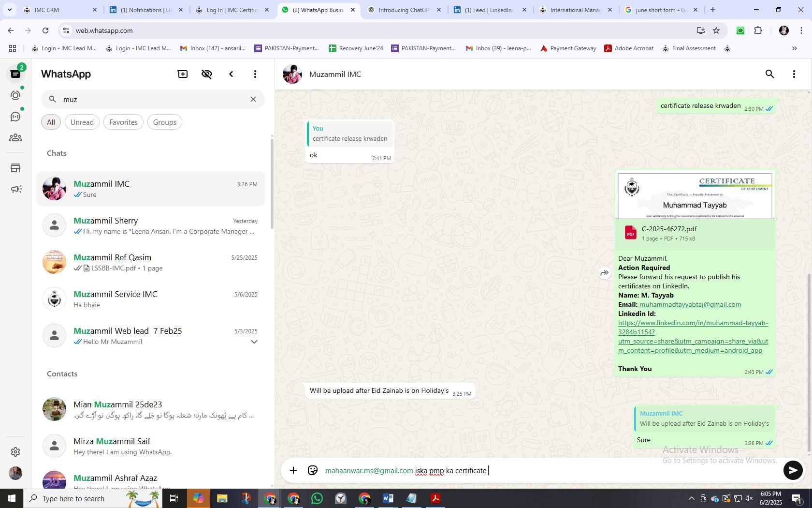Open the 'Inbox (147)' bookmark
The width and height of the screenshot is (812, 508).
(x=213, y=48)
